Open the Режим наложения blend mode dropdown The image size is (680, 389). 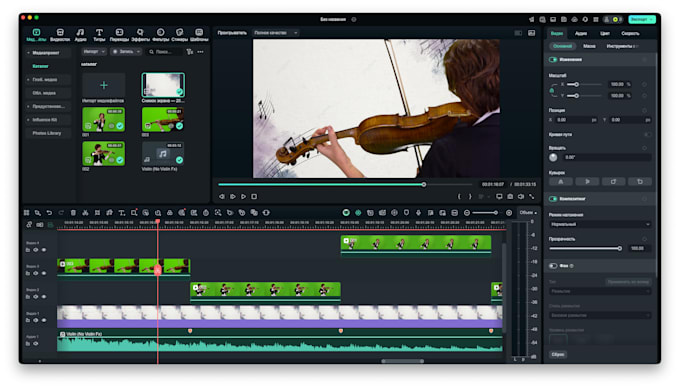[x=600, y=224]
